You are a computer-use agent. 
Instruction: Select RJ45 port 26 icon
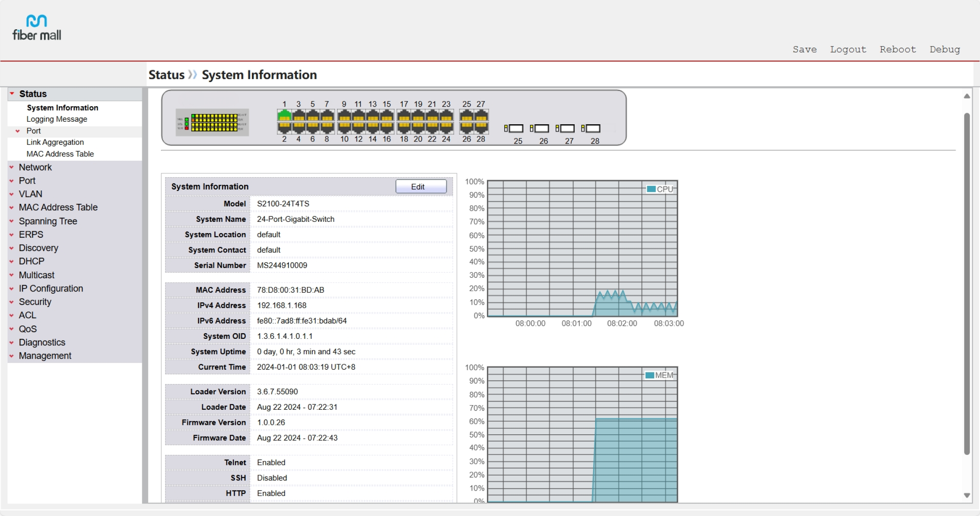tap(466, 127)
